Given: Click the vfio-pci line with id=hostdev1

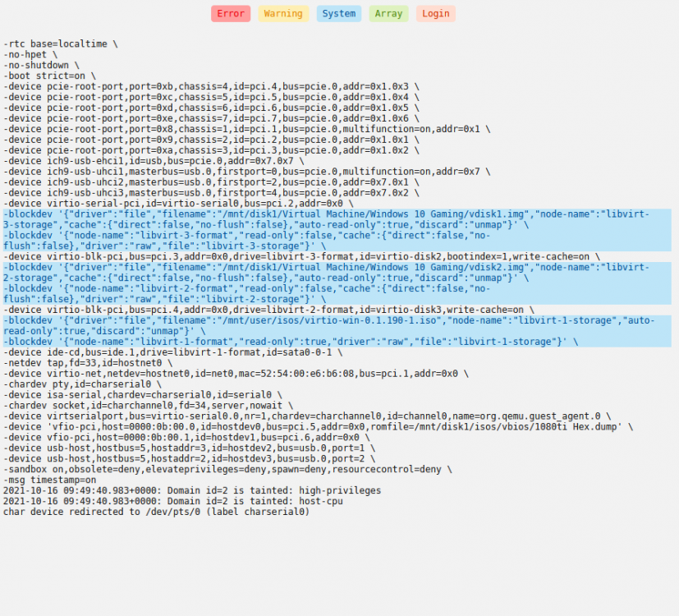Looking at the screenshot, I should (186, 437).
